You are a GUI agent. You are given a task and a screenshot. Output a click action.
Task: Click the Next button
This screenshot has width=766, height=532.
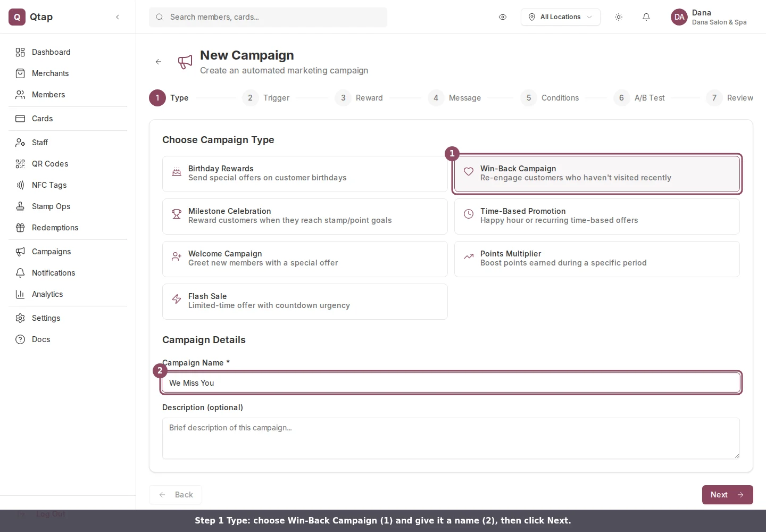point(728,495)
